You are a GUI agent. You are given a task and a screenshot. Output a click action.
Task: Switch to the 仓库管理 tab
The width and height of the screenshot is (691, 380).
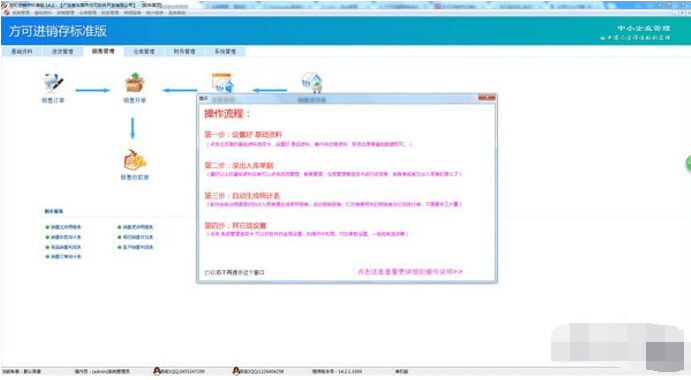[144, 52]
